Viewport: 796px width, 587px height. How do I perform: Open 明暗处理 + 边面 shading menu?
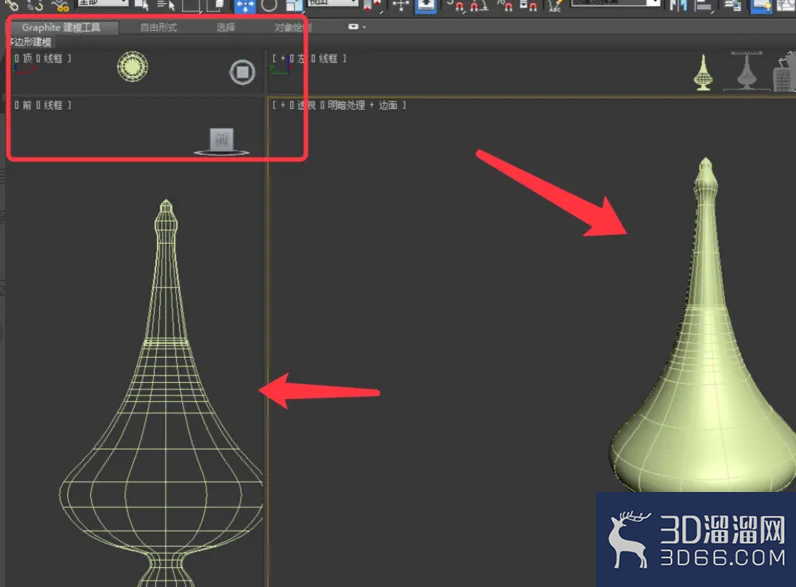[362, 105]
